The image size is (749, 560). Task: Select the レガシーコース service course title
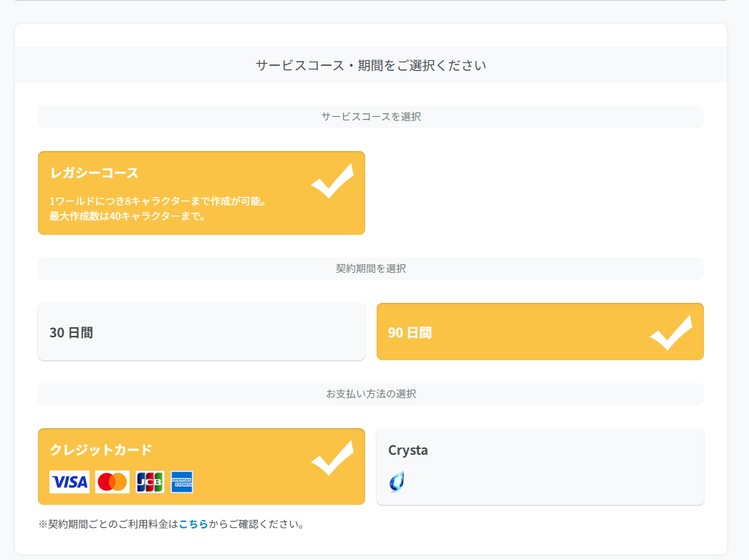[94, 173]
